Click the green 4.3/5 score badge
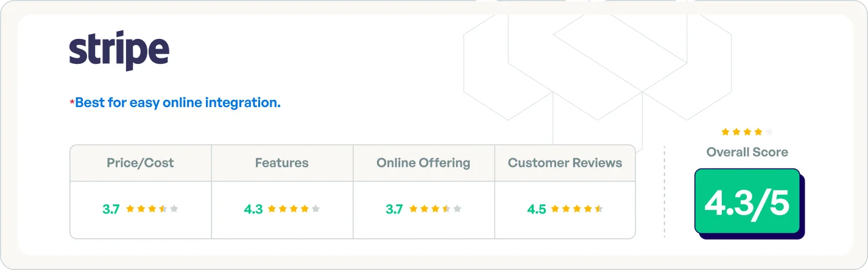 pos(747,201)
